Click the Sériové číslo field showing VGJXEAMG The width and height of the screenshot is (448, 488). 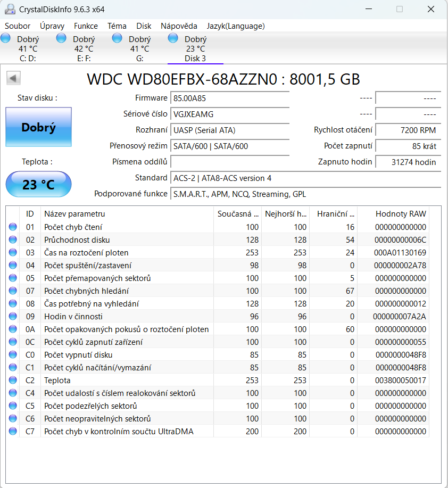coord(229,114)
